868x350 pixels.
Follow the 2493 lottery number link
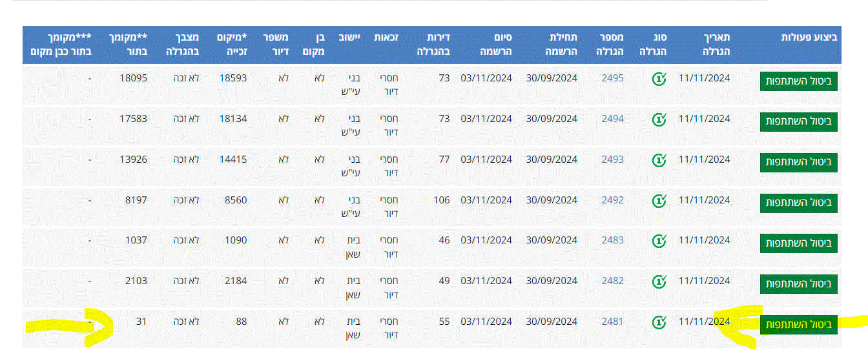[x=612, y=160]
